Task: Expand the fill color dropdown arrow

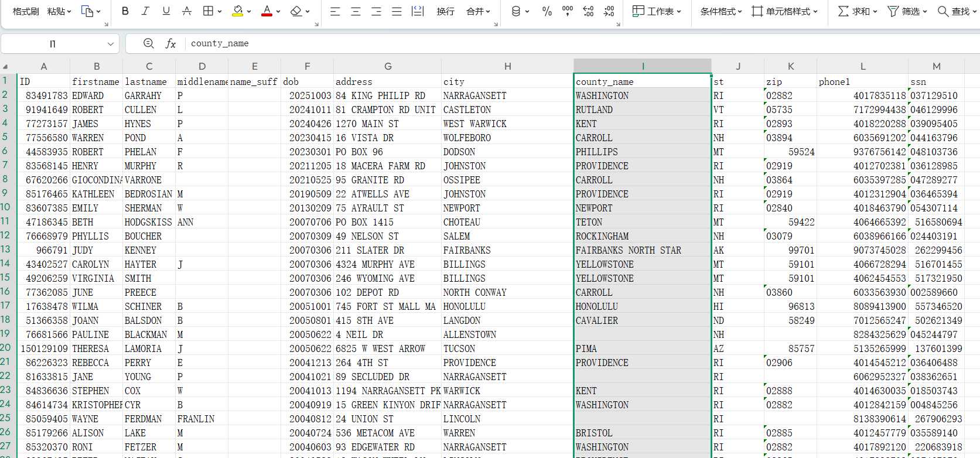Action: pyautogui.click(x=249, y=11)
